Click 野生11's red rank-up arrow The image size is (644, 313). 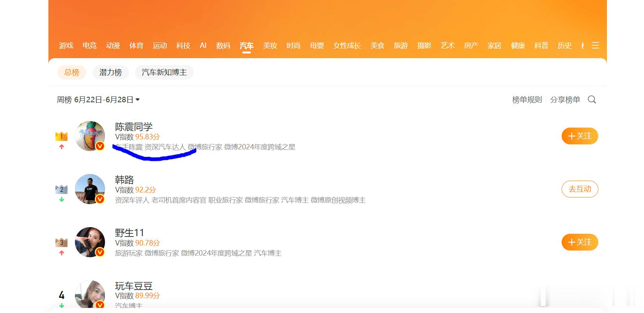(61, 253)
